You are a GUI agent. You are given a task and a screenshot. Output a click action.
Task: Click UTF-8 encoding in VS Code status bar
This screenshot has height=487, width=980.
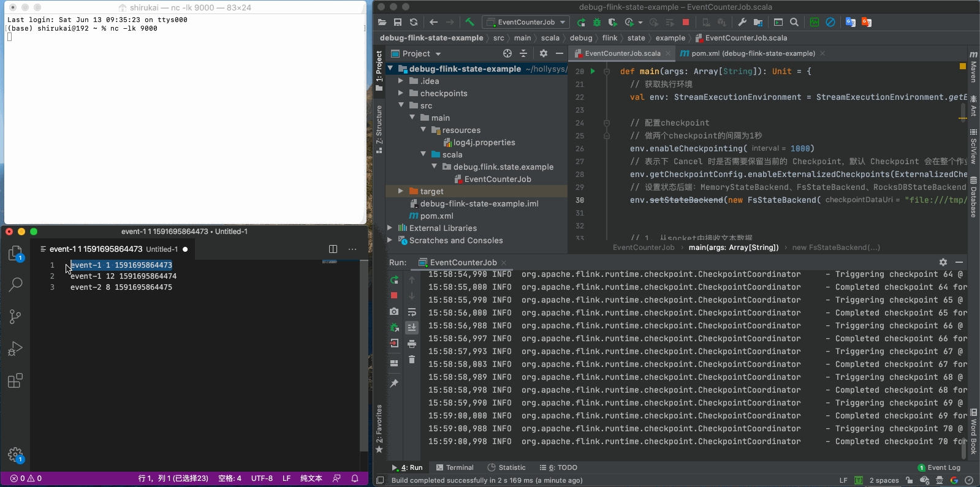pyautogui.click(x=262, y=478)
